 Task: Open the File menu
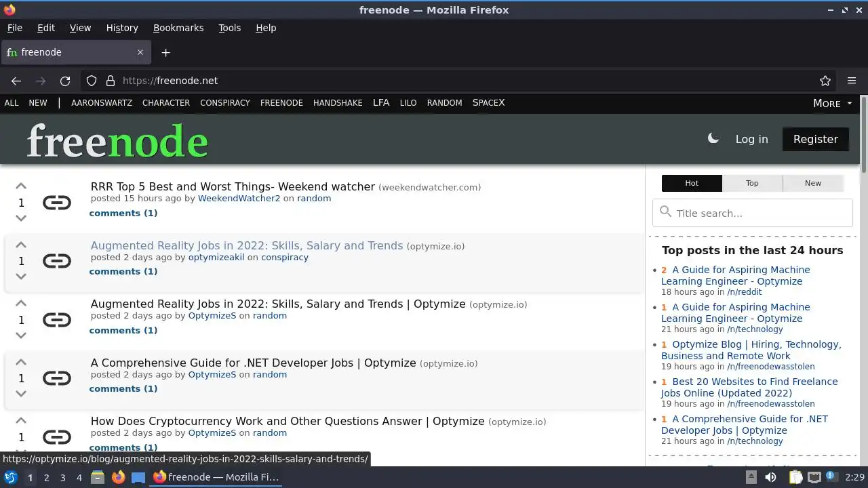(x=14, y=28)
